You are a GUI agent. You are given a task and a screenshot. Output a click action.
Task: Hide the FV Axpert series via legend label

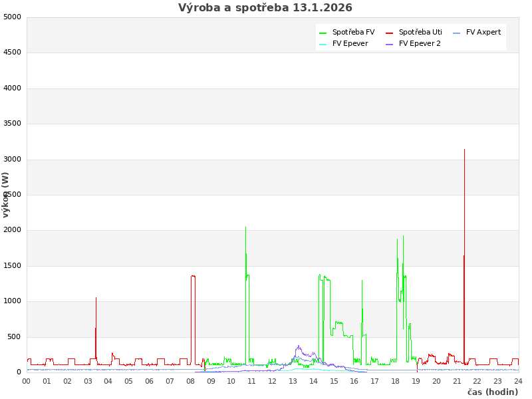(483, 32)
